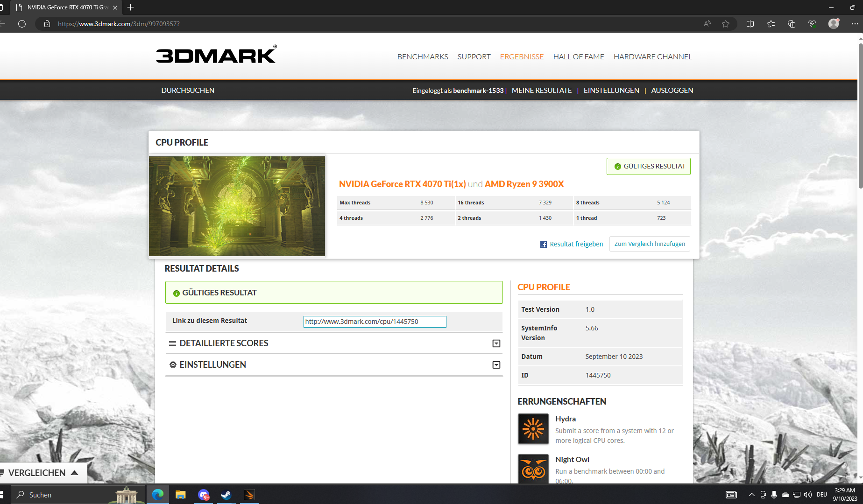
Task: Open split screen view icon
Action: tap(750, 24)
